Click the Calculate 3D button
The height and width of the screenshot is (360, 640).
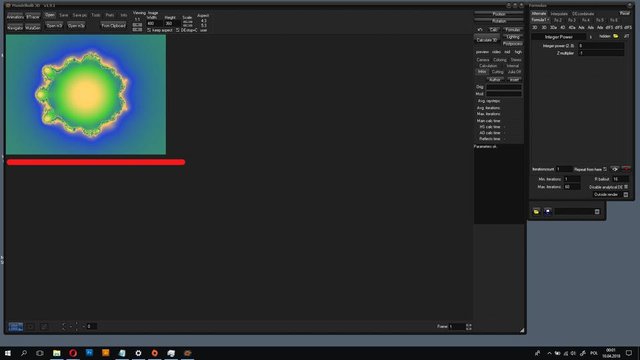coord(487,40)
